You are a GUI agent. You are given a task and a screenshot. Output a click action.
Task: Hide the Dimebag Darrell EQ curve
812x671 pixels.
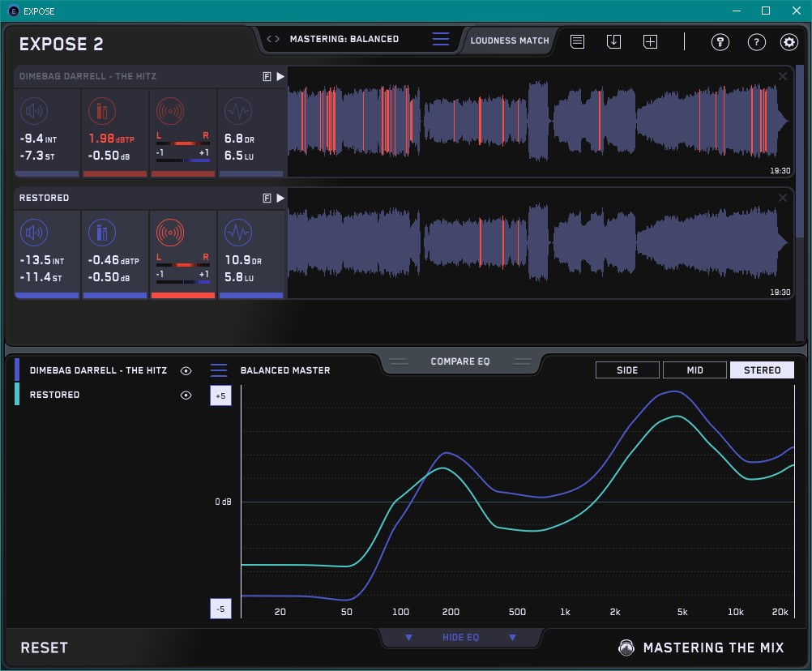point(186,370)
